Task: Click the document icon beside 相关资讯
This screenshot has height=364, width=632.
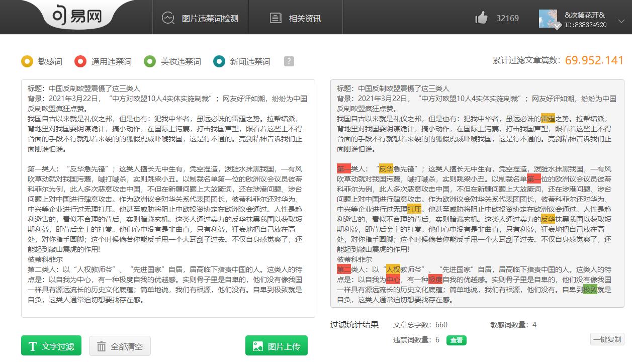Action: pos(275,17)
